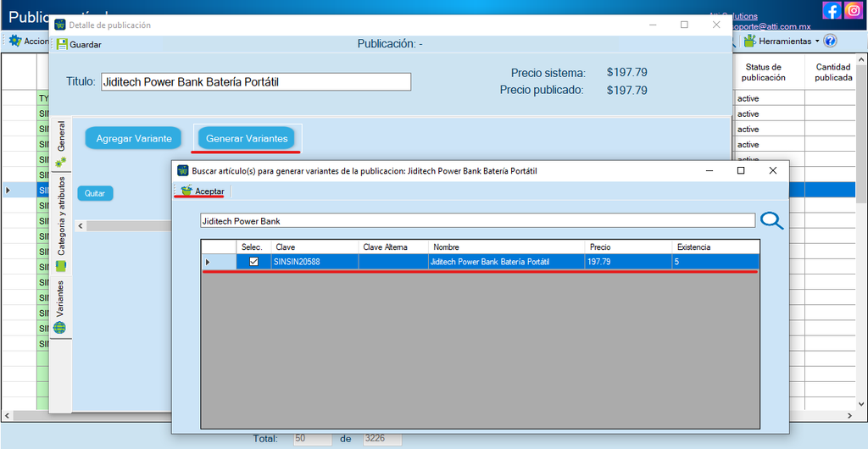Click the Jiditech Power Bank Batería Portátil name cell
The height and width of the screenshot is (449, 868).
[507, 262]
